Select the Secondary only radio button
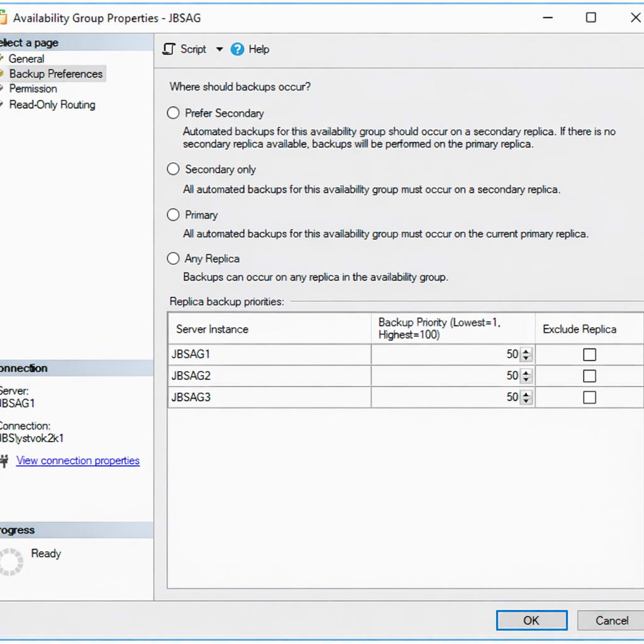Viewport: 644px width, 644px height. click(173, 169)
